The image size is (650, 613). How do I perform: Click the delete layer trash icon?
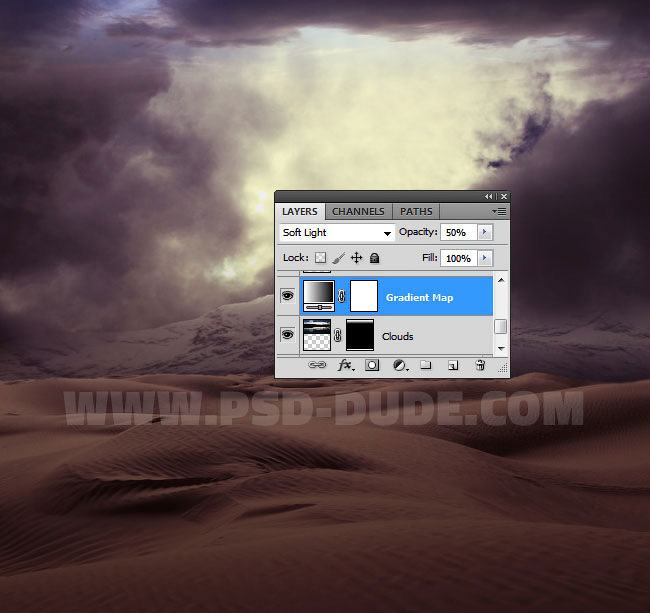(480, 365)
